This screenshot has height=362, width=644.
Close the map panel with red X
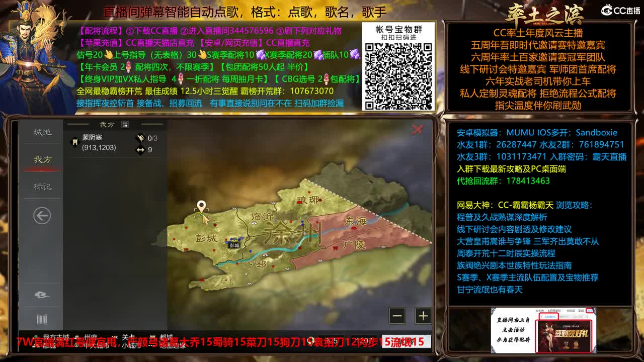[417, 130]
